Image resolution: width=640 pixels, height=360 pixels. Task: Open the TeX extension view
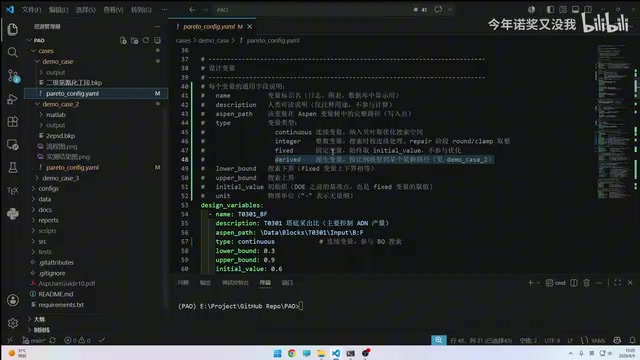[13, 190]
